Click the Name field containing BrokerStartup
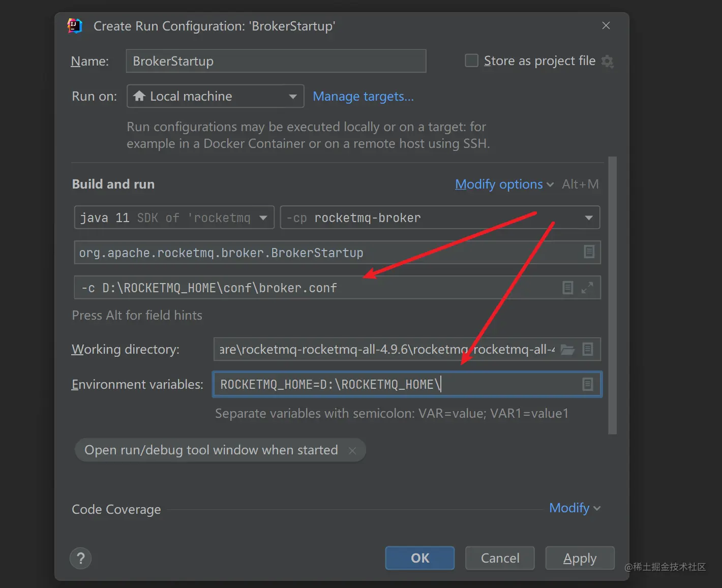Screen dimensions: 722x588 [276, 61]
